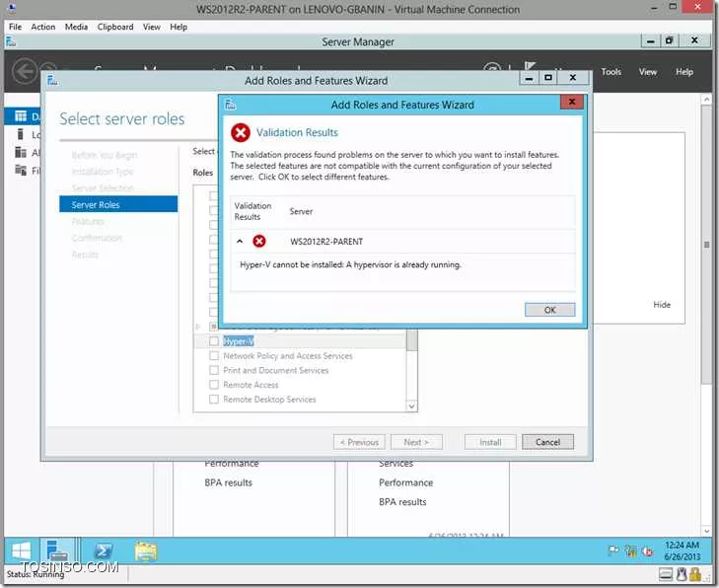Click BPA results under Performance in left tile
Screen dimensions: 719x588
pos(229,482)
